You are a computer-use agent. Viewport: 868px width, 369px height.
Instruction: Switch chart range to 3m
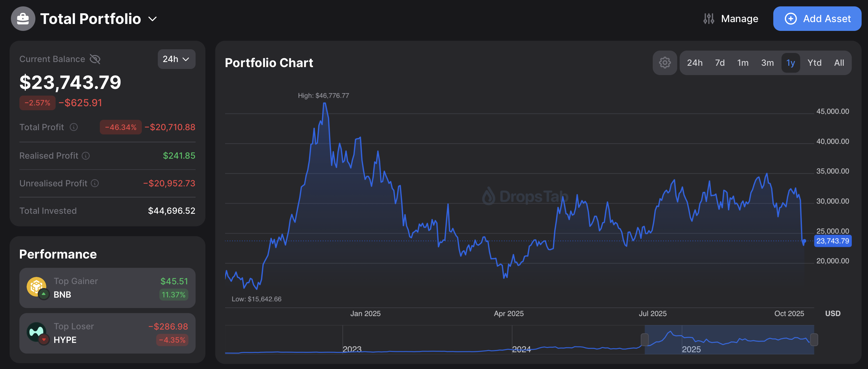tap(767, 63)
